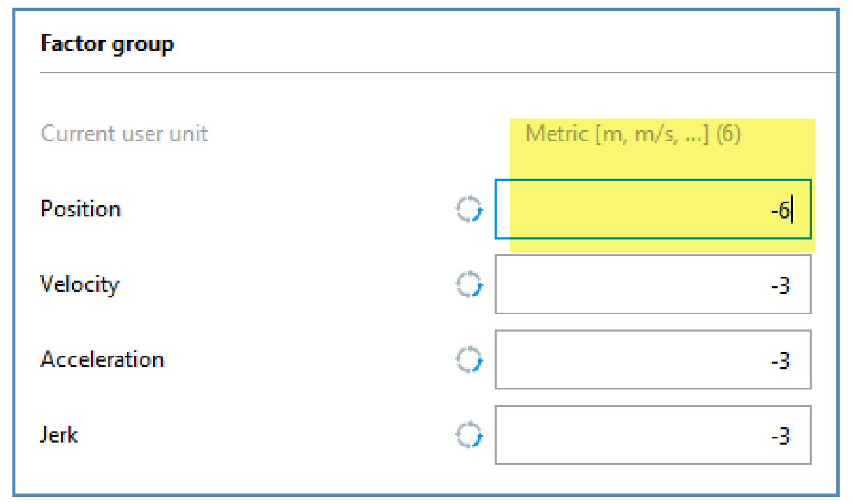Viewport: 853px width, 504px height.
Task: Click the Metric [m, m/s, ...] (6) text
Action: pos(633,133)
